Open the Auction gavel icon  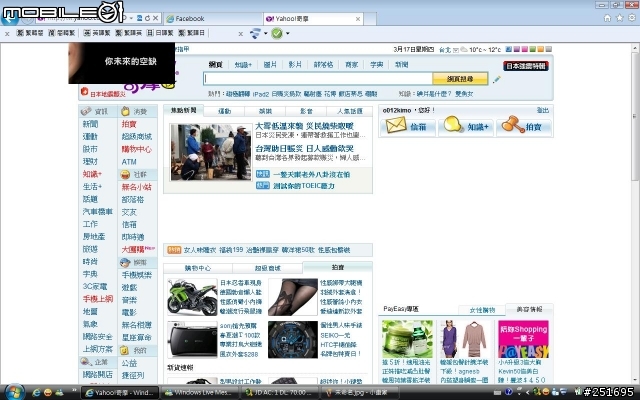(x=513, y=124)
